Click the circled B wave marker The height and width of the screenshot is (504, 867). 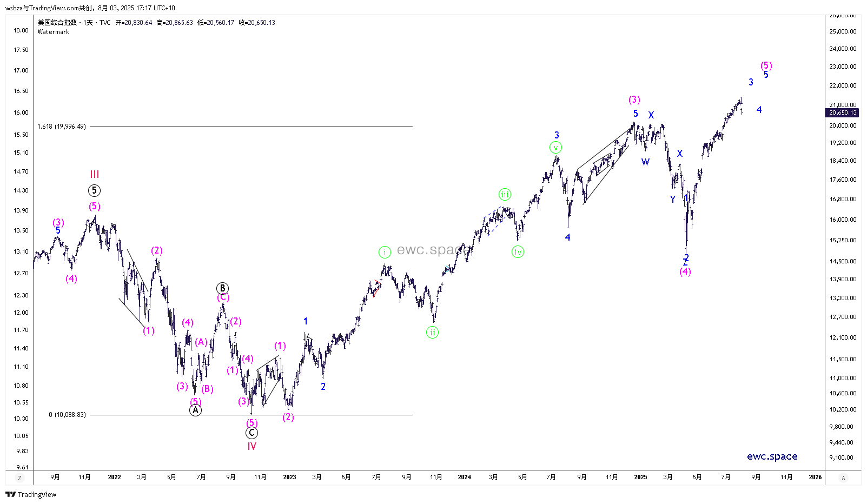click(222, 288)
